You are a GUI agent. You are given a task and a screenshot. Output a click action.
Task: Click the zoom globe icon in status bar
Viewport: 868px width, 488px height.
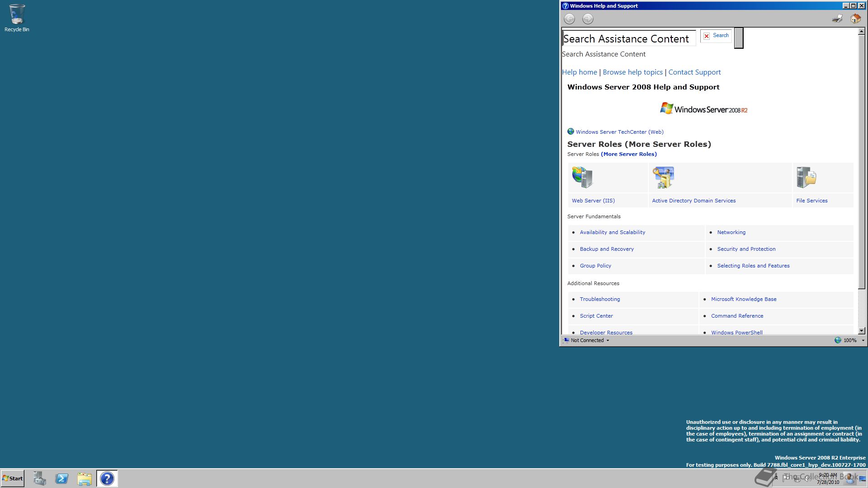tap(838, 340)
